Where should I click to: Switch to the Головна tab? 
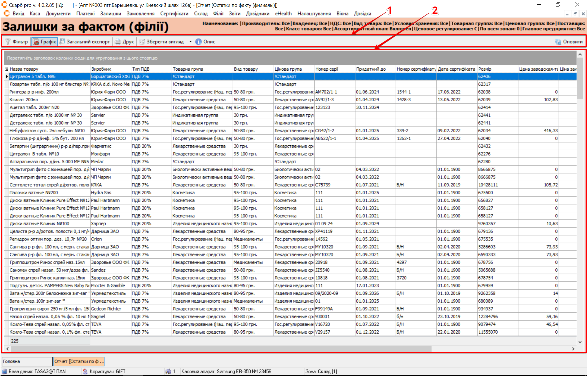coord(27,361)
